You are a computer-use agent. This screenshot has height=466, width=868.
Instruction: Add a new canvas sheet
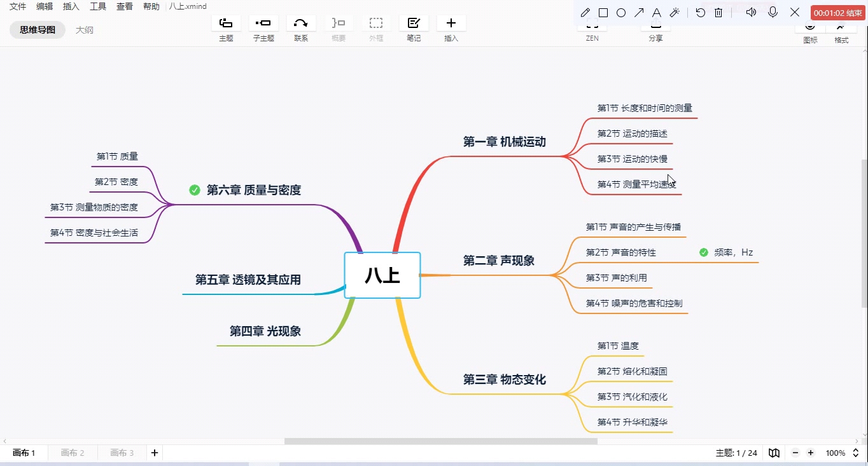pyautogui.click(x=154, y=453)
